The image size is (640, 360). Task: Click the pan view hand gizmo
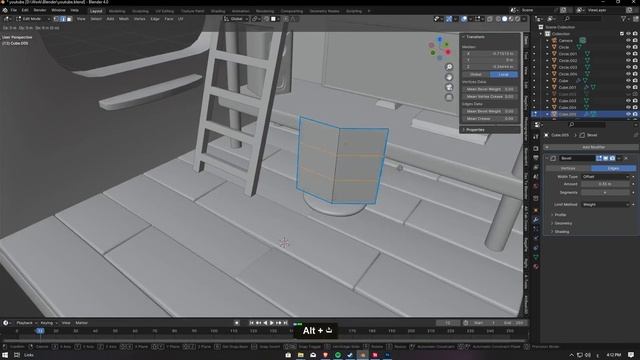[x=449, y=77]
